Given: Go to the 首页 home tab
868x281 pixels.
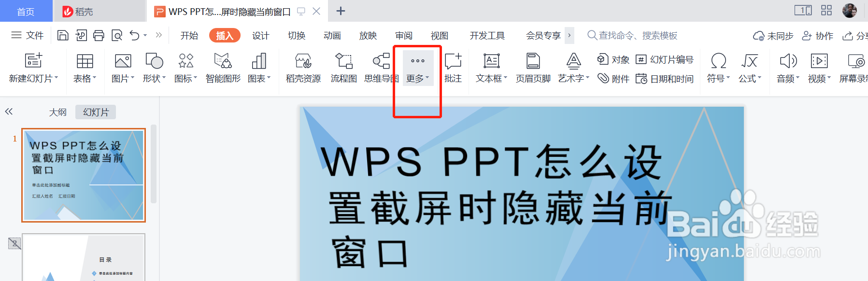Looking at the screenshot, I should [x=26, y=11].
